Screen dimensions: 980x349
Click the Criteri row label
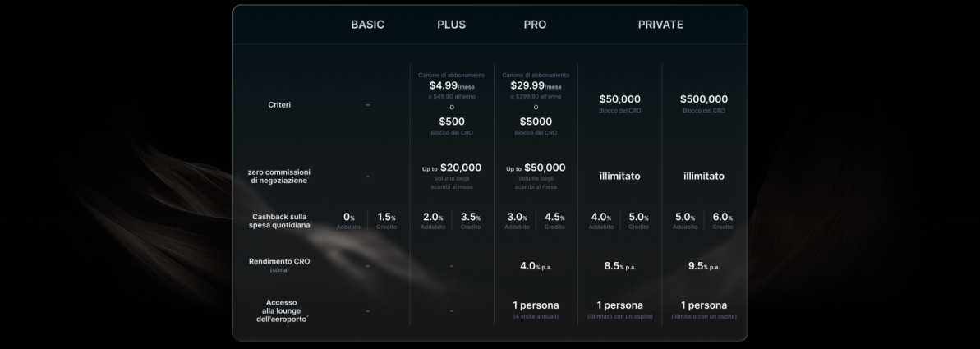point(279,105)
